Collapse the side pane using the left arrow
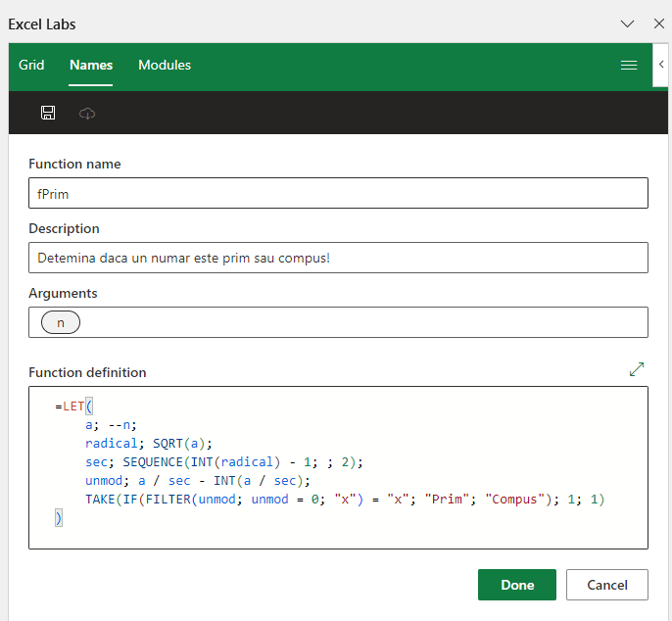 pyautogui.click(x=662, y=65)
